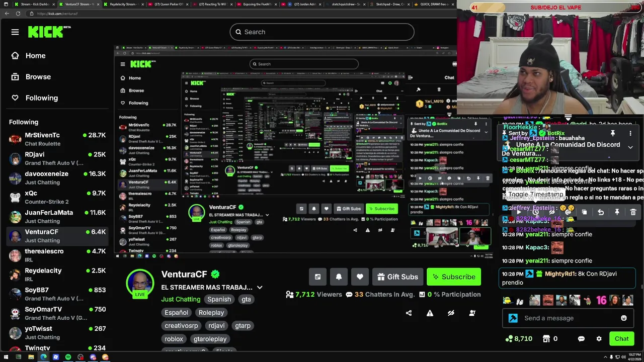
Task: Select the gtarp tag
Action: pyautogui.click(x=243, y=325)
